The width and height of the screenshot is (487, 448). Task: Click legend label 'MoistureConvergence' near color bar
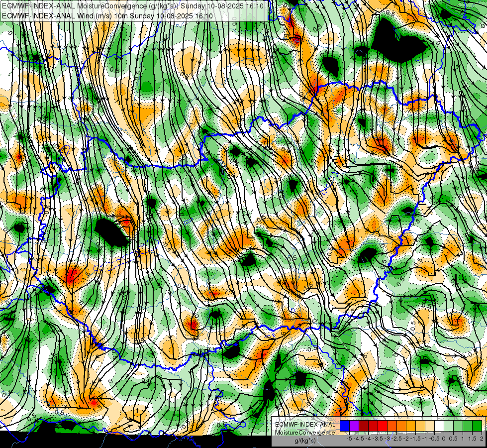tap(305, 433)
